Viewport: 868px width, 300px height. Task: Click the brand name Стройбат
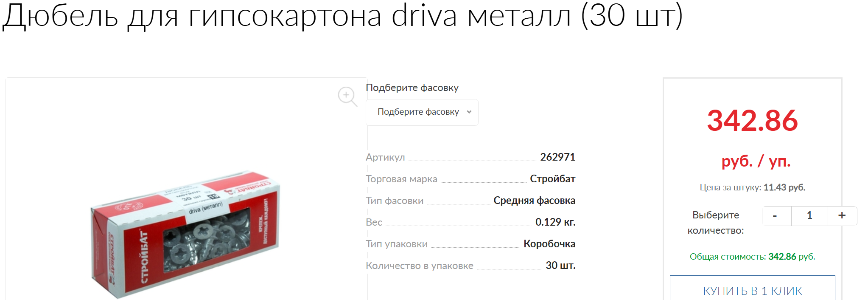pos(552,179)
